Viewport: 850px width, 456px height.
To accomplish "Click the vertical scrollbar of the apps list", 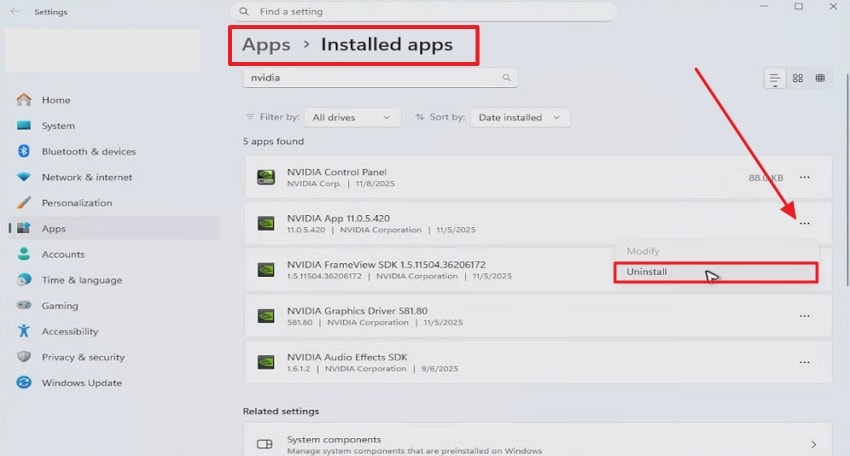I will (x=847, y=179).
